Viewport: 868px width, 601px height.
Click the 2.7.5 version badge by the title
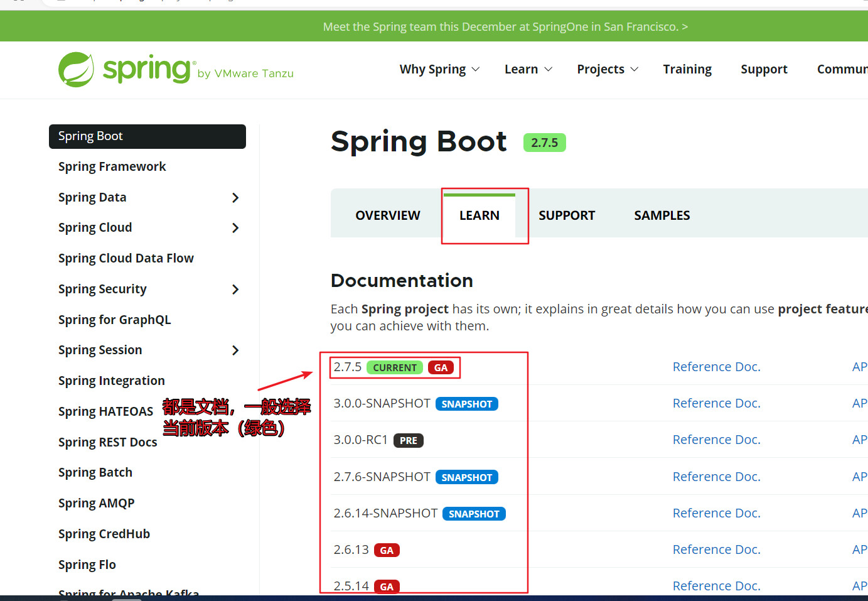pyautogui.click(x=545, y=143)
